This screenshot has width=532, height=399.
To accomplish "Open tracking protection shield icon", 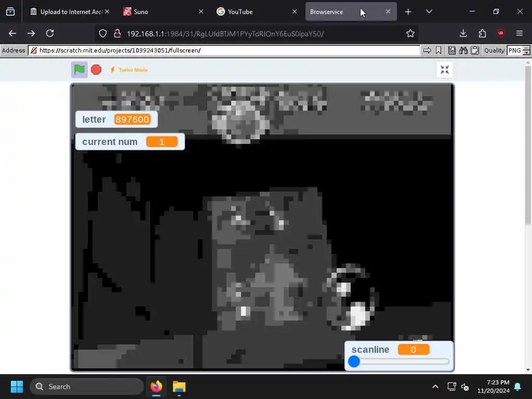I will pos(103,33).
